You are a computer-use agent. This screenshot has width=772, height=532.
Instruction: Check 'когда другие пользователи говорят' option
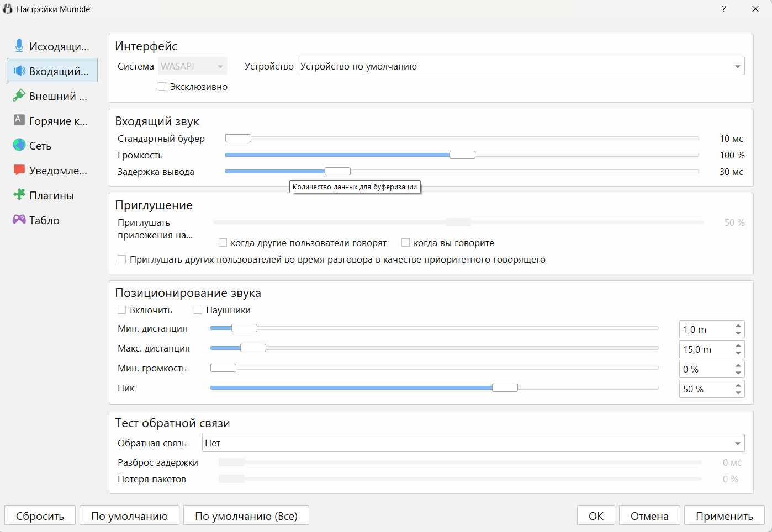(223, 243)
